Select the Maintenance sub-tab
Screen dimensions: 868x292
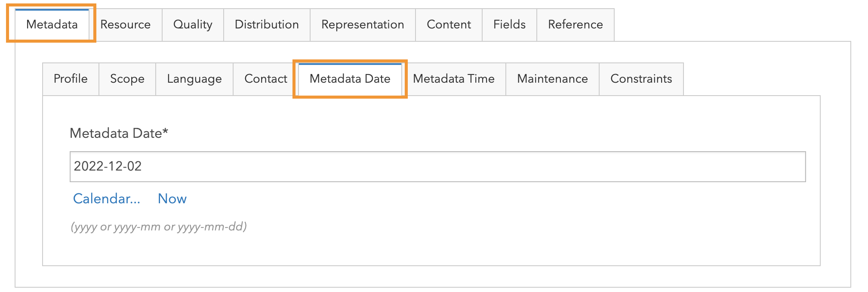(553, 79)
